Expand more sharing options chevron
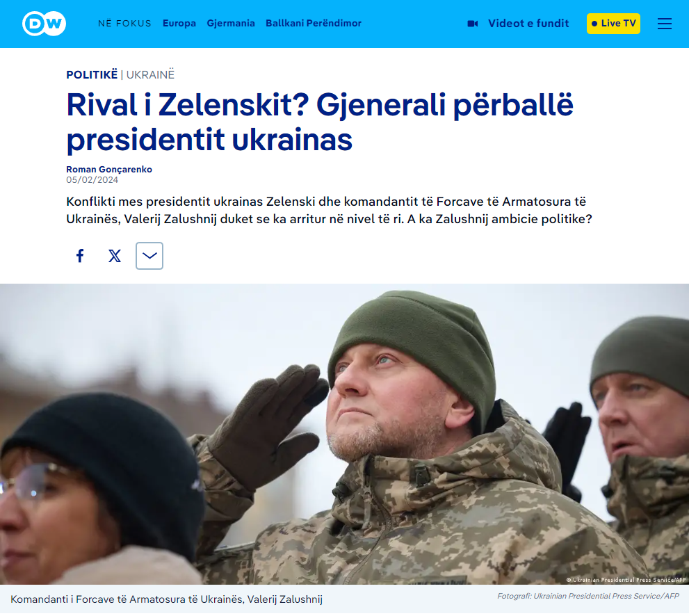 coord(149,256)
